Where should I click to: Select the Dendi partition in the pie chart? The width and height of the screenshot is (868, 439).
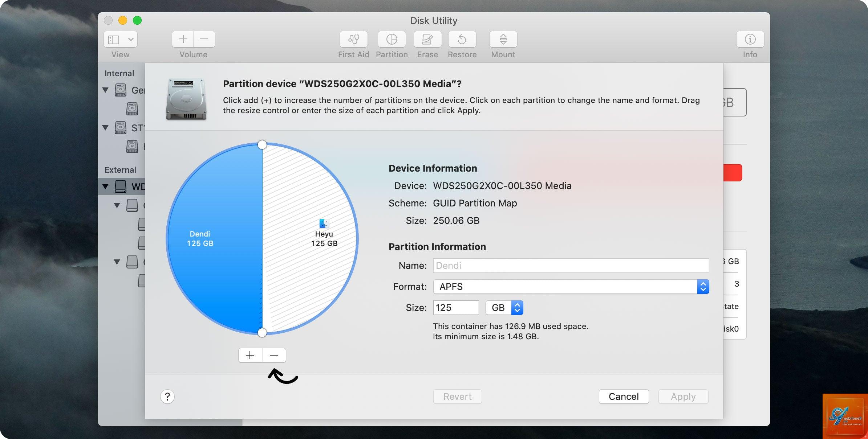point(214,238)
